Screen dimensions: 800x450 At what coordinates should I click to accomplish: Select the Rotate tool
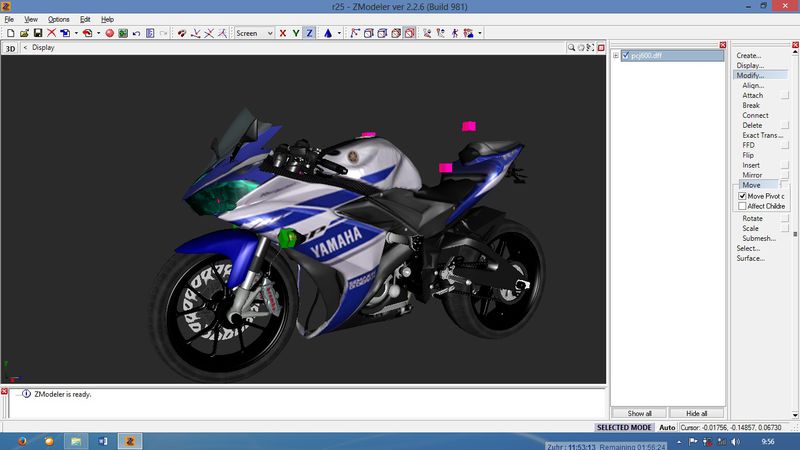753,218
